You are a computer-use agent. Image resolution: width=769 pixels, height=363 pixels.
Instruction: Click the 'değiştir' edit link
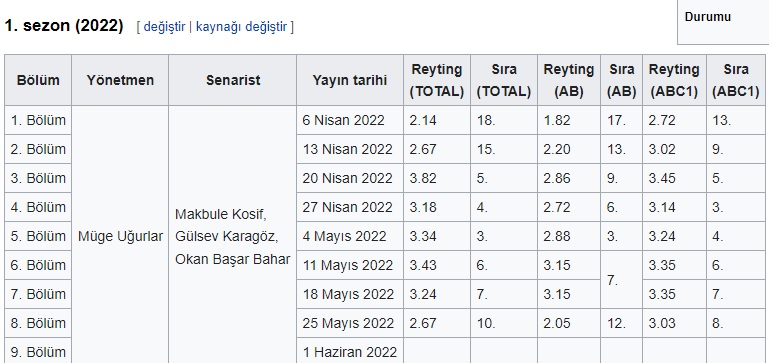tap(164, 26)
